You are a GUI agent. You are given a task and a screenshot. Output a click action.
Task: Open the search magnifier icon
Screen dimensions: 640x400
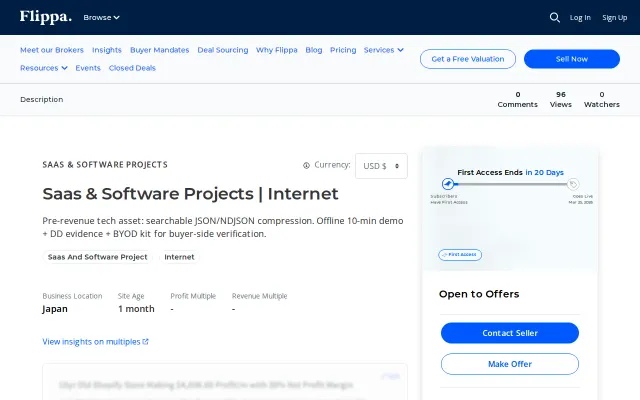tap(554, 17)
